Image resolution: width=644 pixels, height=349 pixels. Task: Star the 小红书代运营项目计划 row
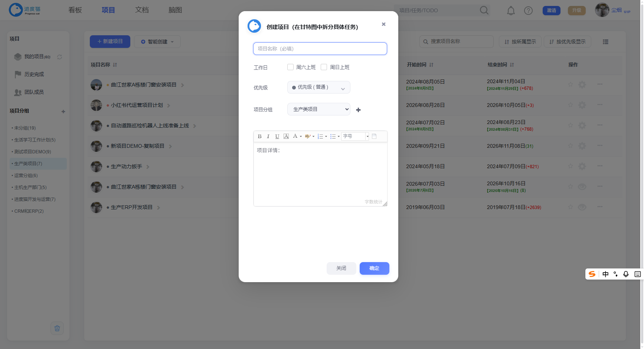[571, 105]
